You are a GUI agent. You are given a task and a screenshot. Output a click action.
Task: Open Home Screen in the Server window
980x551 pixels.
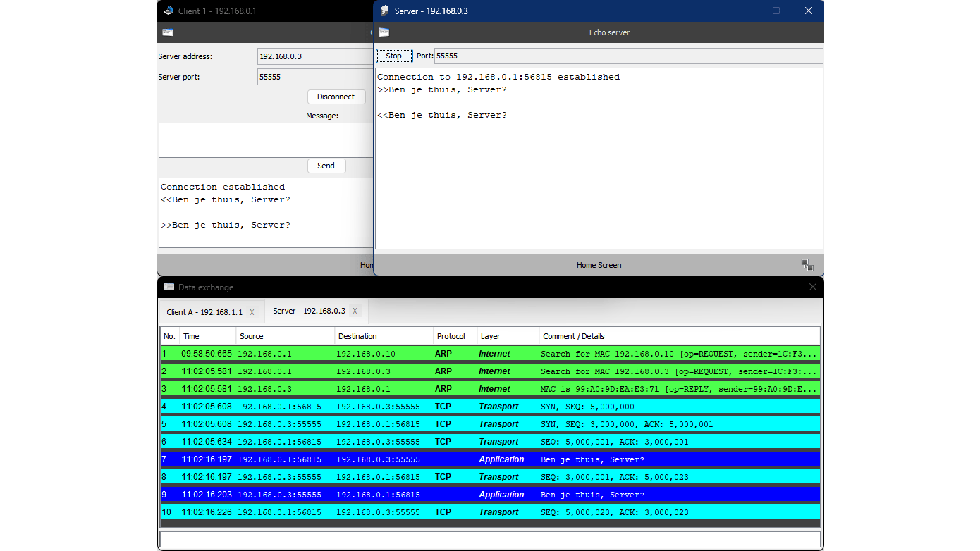(x=599, y=265)
